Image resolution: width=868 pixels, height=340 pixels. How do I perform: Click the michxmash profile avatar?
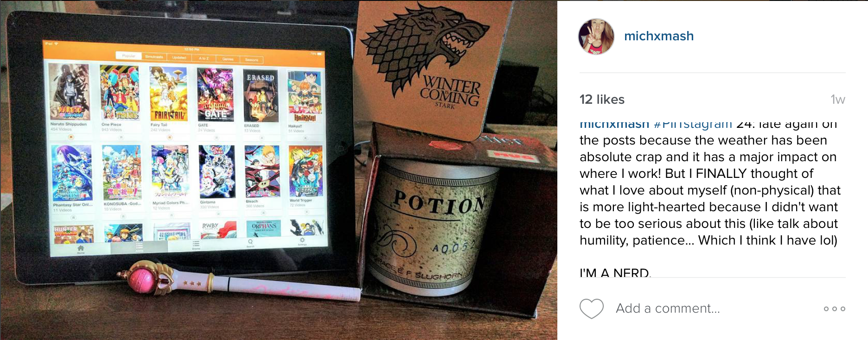click(596, 37)
